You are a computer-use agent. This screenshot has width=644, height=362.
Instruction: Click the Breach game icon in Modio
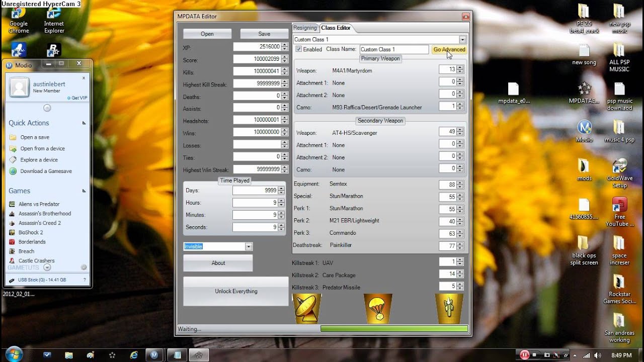[12, 251]
